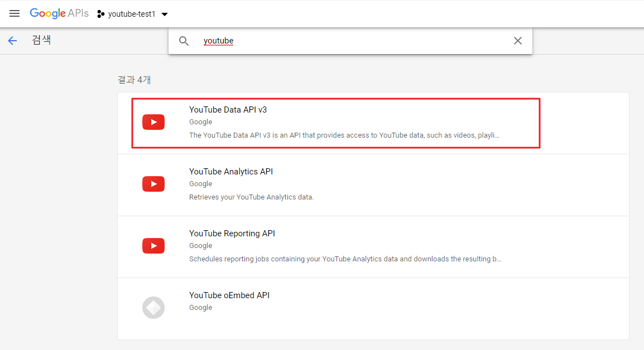The width and height of the screenshot is (644, 350).
Task: Click 'Google' under YouTube Data API v3
Action: (200, 122)
